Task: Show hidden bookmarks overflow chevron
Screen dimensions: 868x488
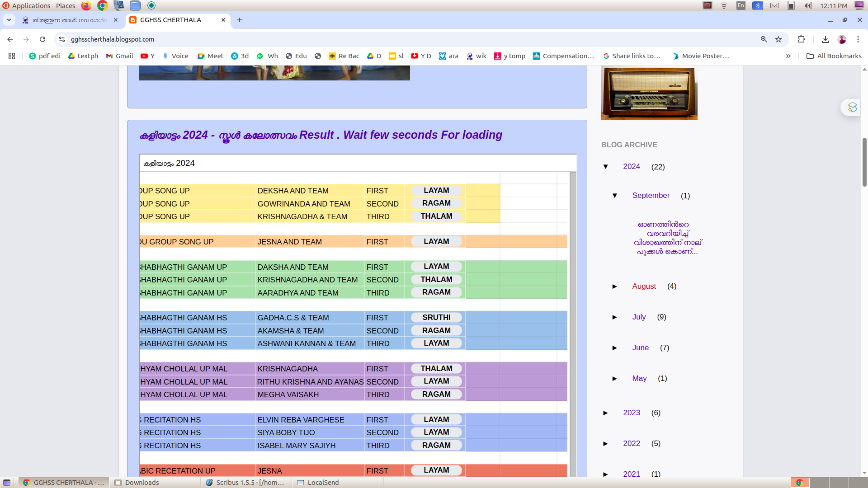Action: [788, 56]
